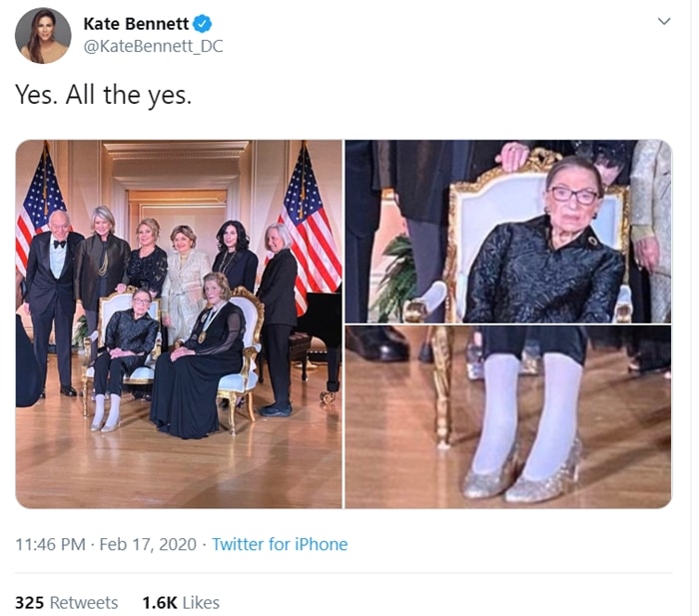View the 1.6K Likes list
The width and height of the screenshot is (699, 616).
pos(181,603)
